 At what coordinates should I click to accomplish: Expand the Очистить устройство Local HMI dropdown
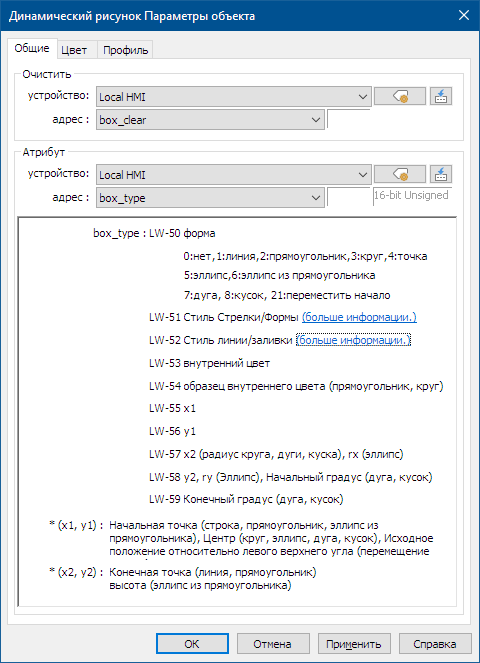pos(234,97)
